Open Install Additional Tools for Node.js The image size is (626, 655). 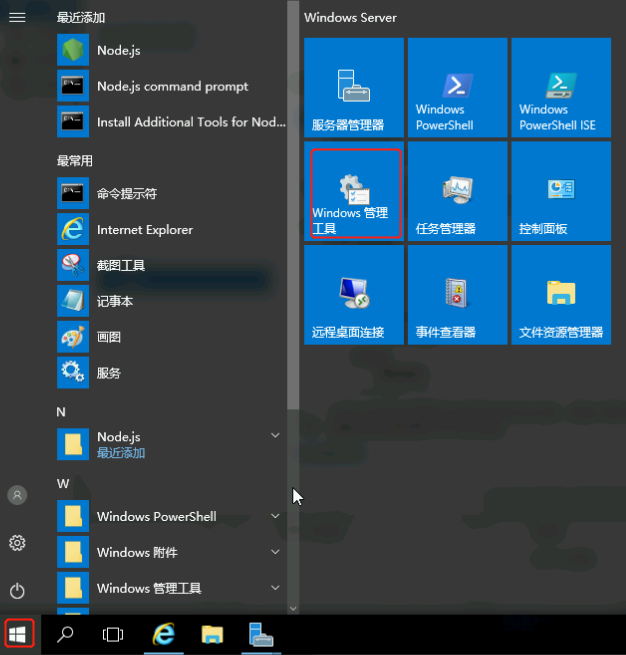tap(171, 122)
